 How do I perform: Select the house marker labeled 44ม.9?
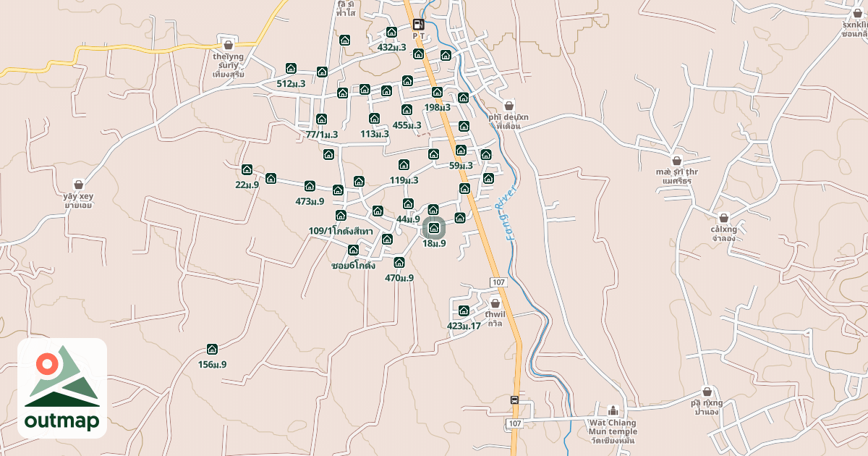tap(408, 203)
